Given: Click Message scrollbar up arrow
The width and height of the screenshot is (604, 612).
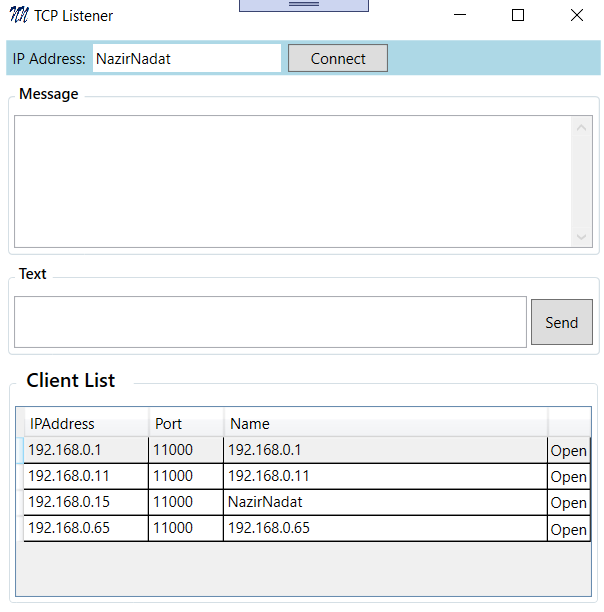Looking at the screenshot, I should [583, 126].
